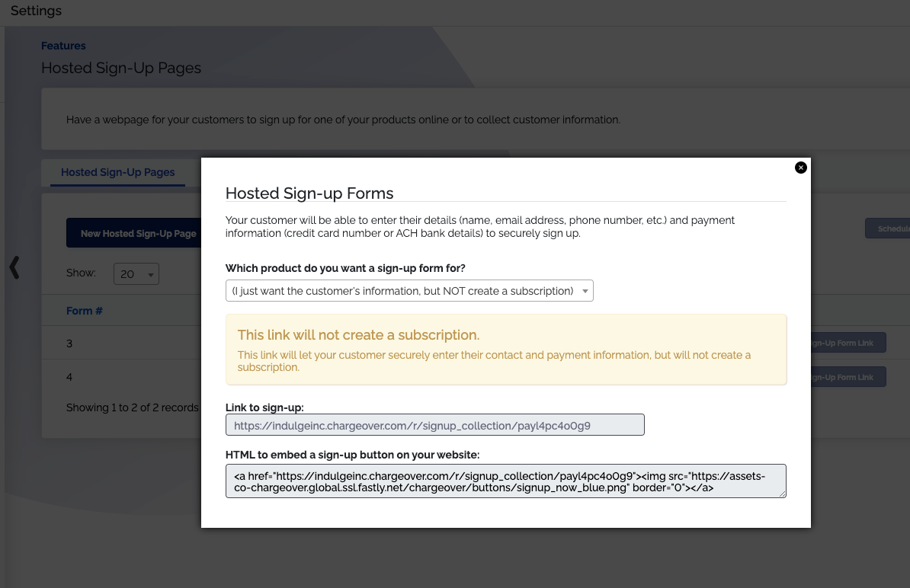The height and width of the screenshot is (588, 910).
Task: Click the Schedule button at right edge
Action: click(887, 228)
